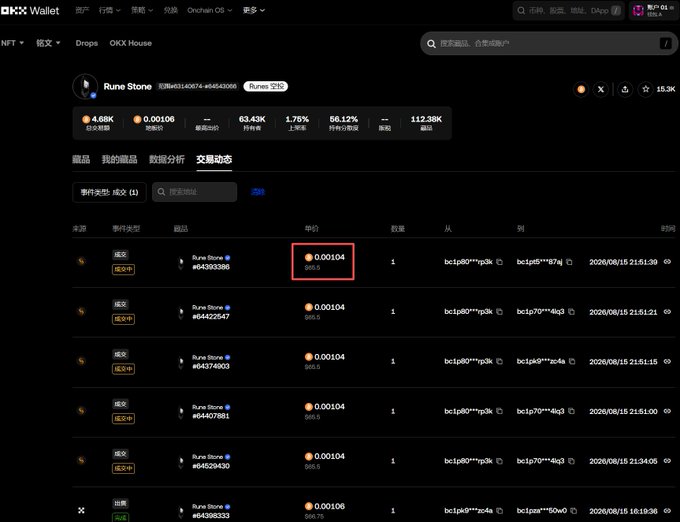Click the source marketplace icon in row #64393386
The width and height of the screenshot is (680, 522).
click(81, 261)
